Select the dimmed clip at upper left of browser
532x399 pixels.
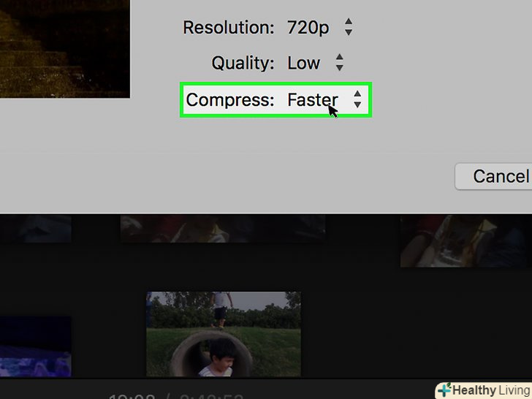click(x=36, y=229)
